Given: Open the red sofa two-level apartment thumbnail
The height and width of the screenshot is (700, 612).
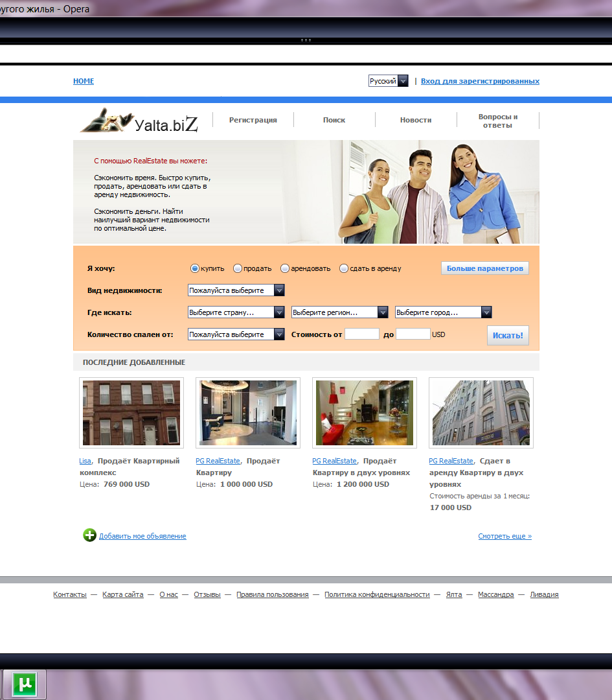Looking at the screenshot, I should [x=365, y=412].
